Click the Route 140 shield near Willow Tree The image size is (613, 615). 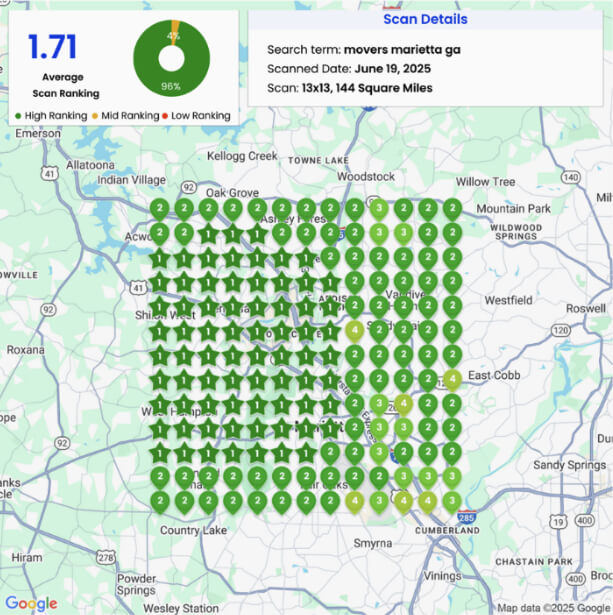571,177
